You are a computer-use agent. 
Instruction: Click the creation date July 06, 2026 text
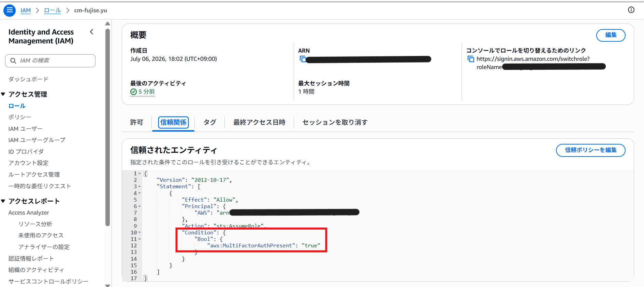(x=174, y=59)
